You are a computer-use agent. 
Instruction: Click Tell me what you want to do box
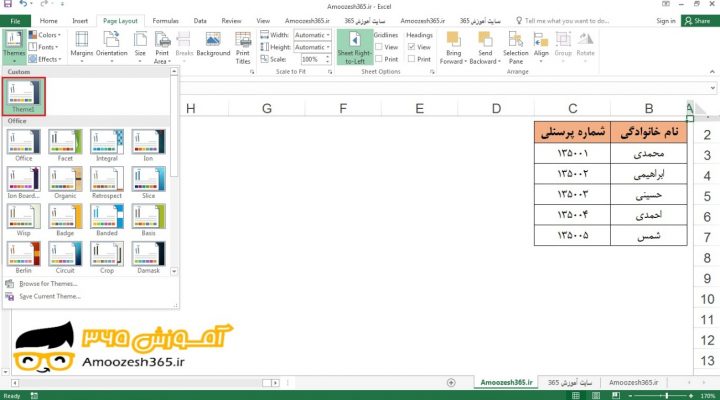562,21
